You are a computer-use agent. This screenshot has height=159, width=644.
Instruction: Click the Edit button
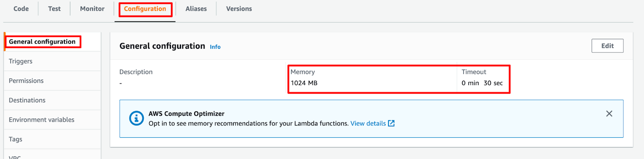coord(607,46)
